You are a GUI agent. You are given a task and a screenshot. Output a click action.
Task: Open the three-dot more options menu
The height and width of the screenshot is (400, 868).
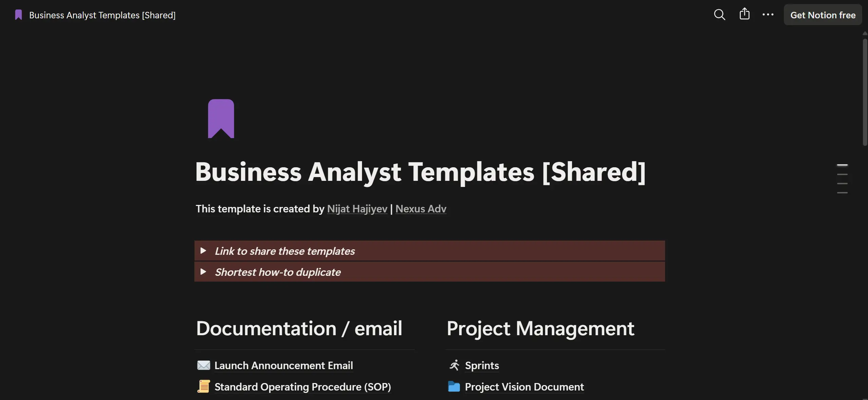tap(768, 15)
